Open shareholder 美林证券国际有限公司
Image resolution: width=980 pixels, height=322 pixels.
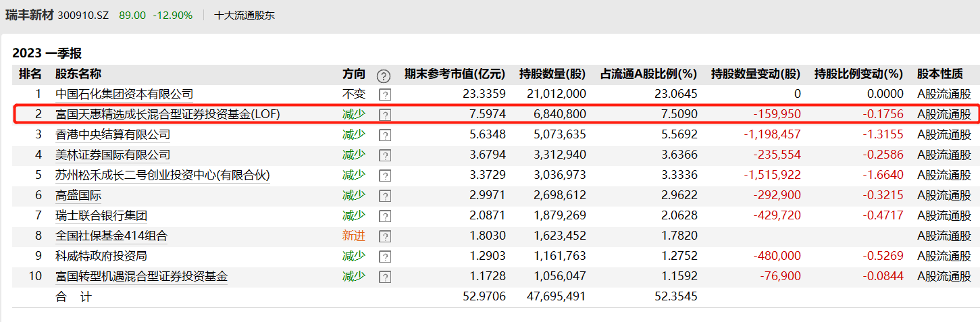coord(113,155)
